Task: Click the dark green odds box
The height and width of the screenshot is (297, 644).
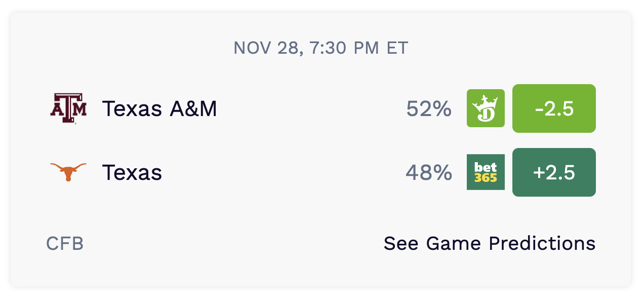Action: point(554,172)
